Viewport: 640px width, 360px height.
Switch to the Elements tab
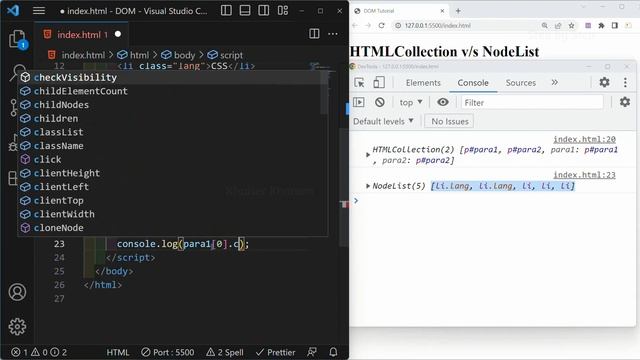tap(423, 82)
